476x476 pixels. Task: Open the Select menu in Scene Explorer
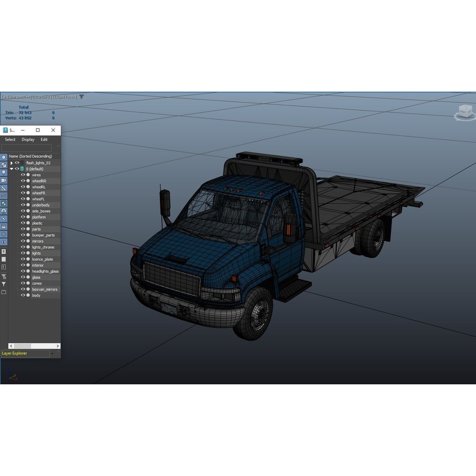coord(10,139)
